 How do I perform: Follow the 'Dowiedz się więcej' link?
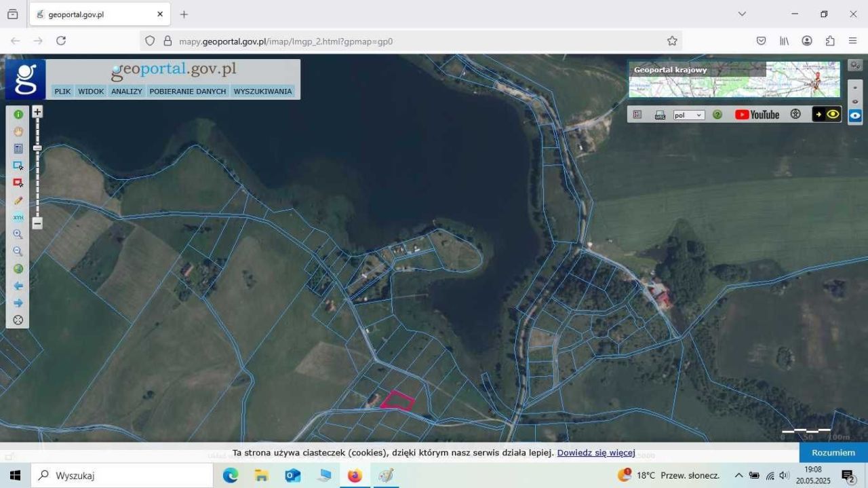[x=596, y=453]
